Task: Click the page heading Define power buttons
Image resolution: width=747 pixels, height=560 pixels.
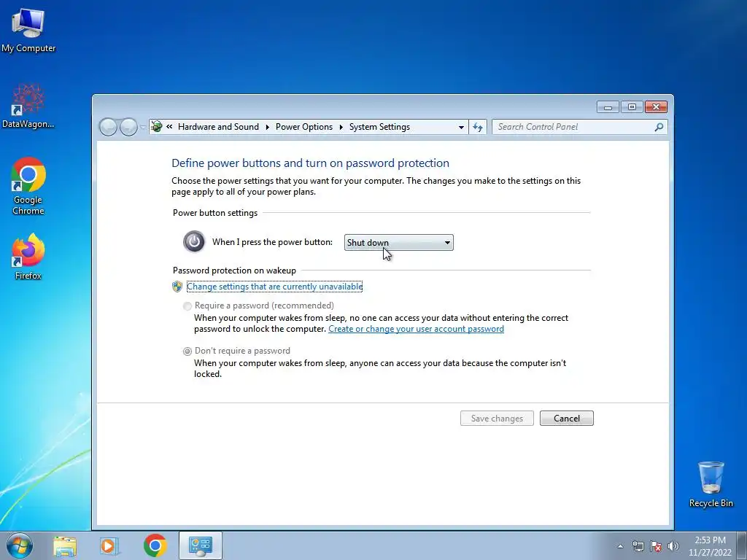Action: click(x=310, y=163)
